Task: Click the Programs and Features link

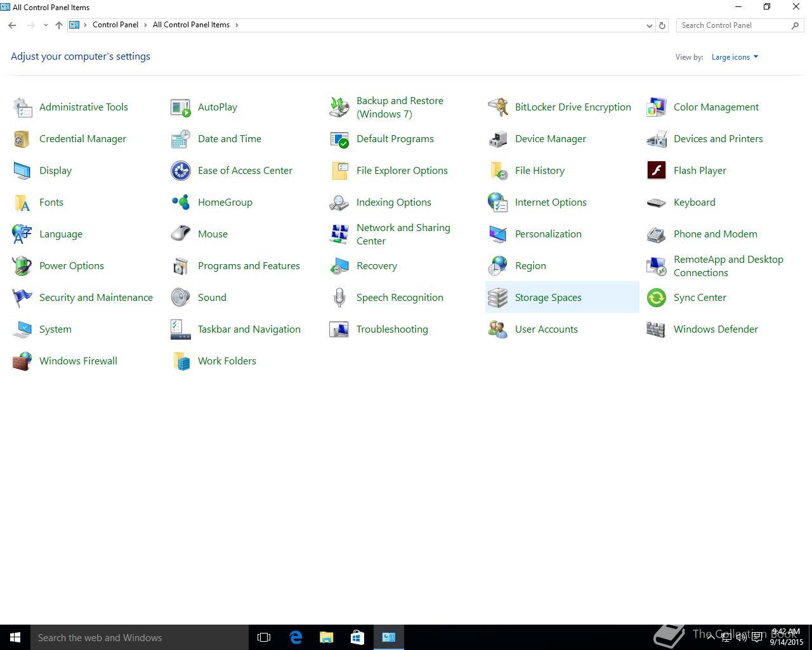Action: [x=249, y=266]
